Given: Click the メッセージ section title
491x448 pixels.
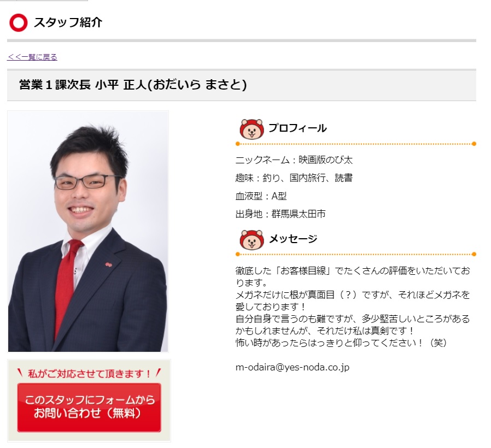Looking at the screenshot, I should click(x=293, y=239).
